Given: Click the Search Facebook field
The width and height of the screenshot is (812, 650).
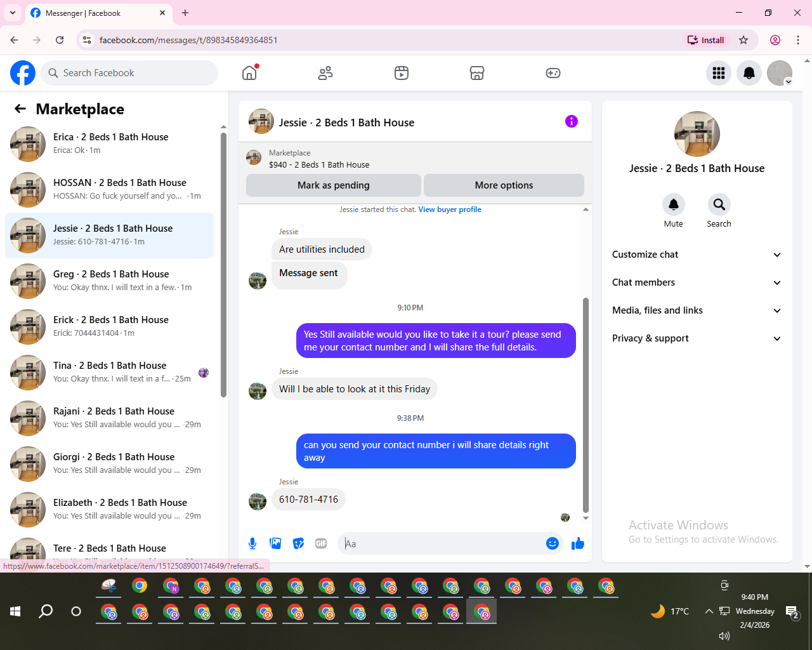Looking at the screenshot, I should (129, 73).
